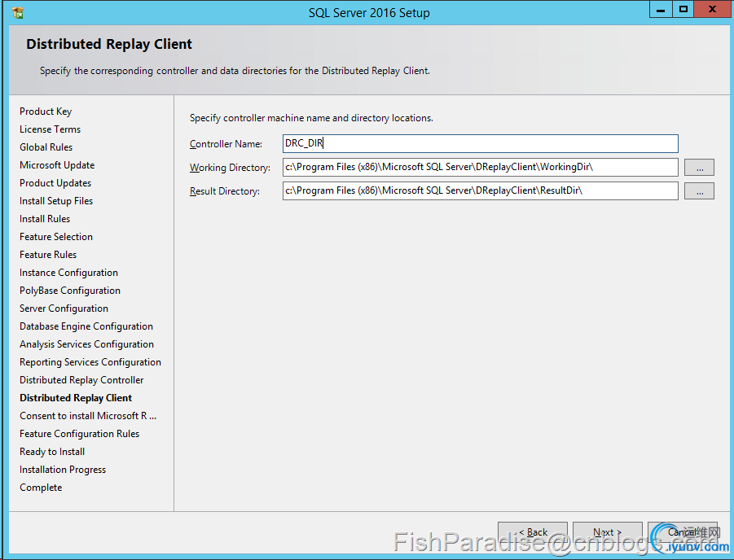This screenshot has width=734, height=560.
Task: Select the Server Configuration step
Action: pos(64,308)
